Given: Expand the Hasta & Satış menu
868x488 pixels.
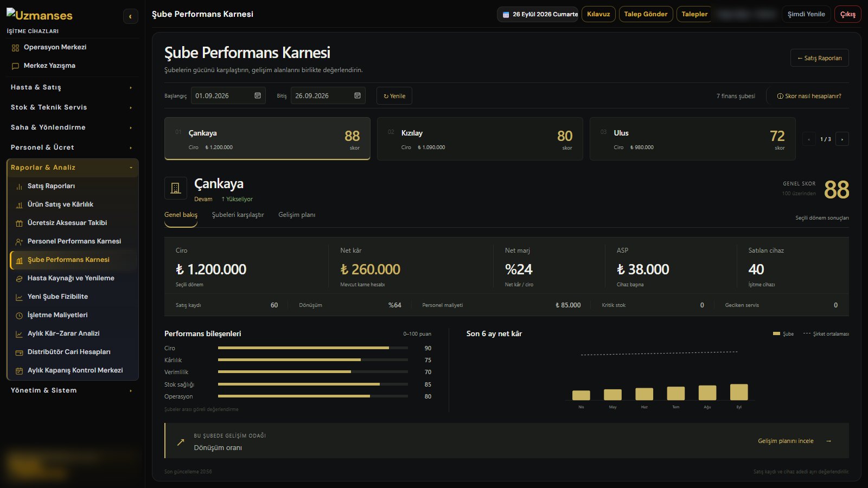Looking at the screenshot, I should tap(72, 87).
